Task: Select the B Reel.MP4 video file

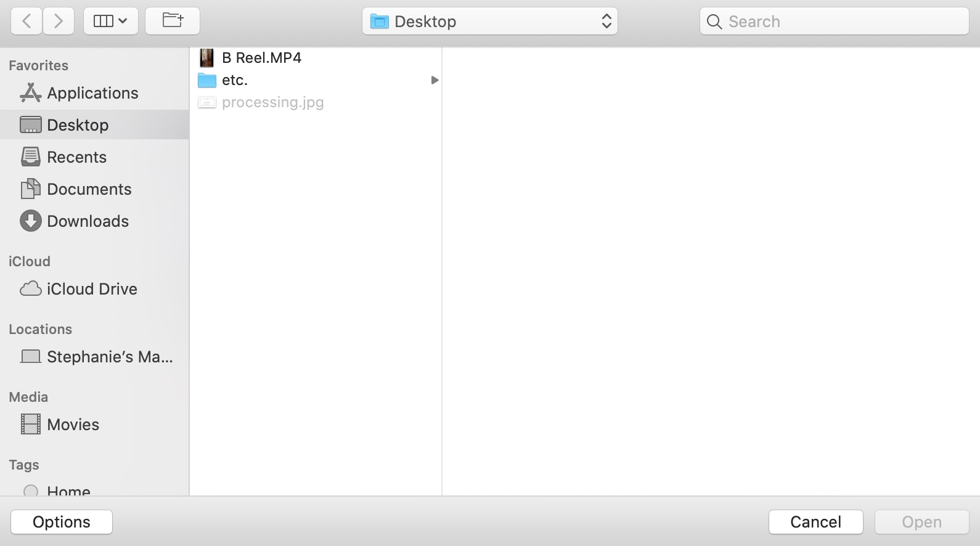Action: click(x=261, y=58)
